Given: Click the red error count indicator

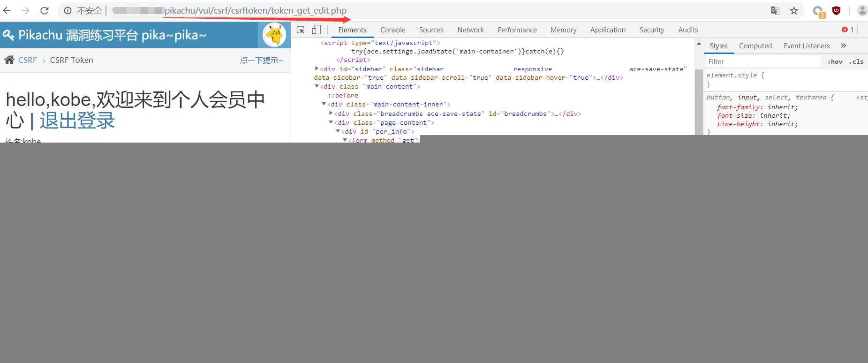Looking at the screenshot, I should (848, 30).
